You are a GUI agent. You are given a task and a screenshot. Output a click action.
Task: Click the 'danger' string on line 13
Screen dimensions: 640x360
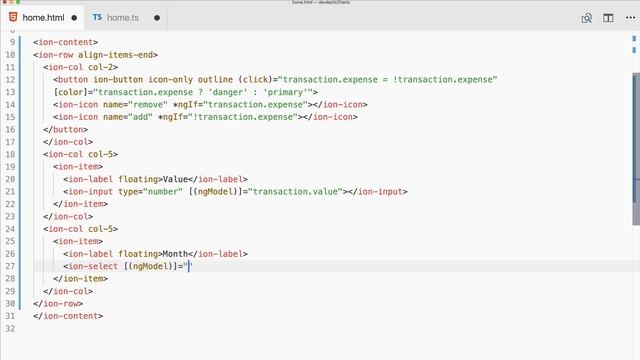pos(227,92)
